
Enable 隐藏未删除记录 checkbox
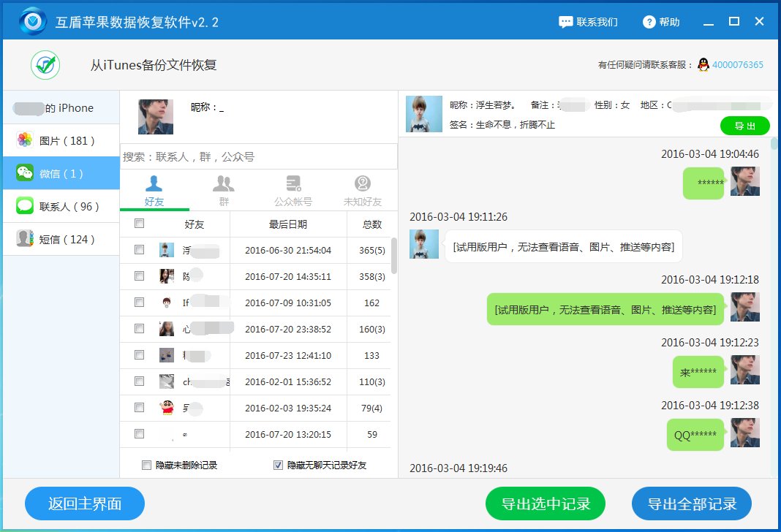click(x=146, y=465)
